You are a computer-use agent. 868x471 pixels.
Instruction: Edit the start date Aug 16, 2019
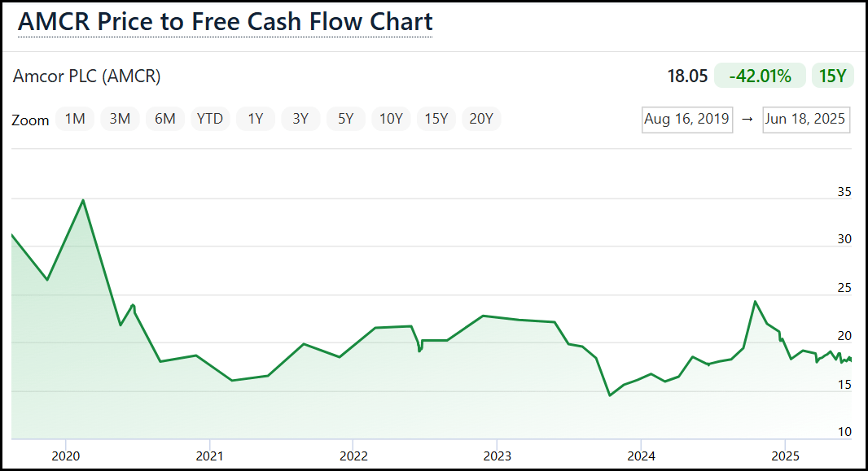687,120
